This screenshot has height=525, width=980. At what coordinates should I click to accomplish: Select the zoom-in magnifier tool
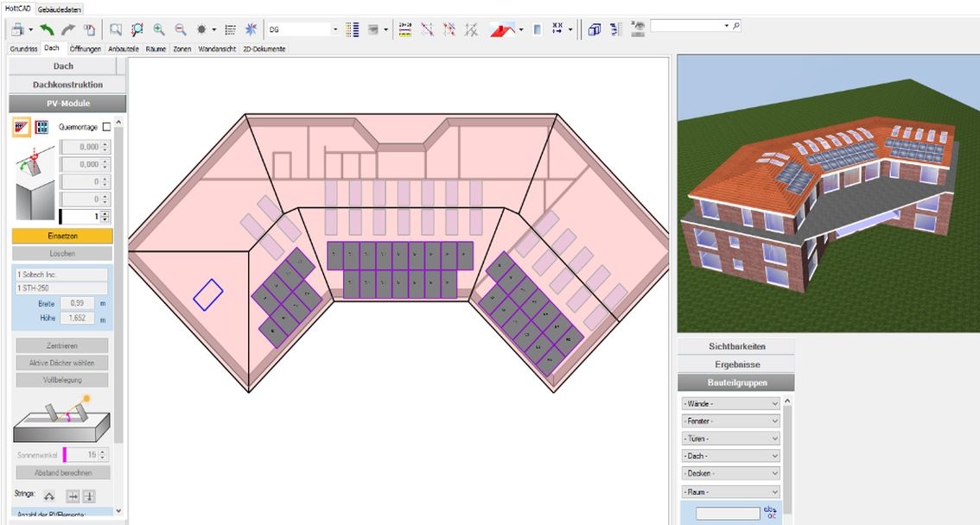tap(158, 28)
